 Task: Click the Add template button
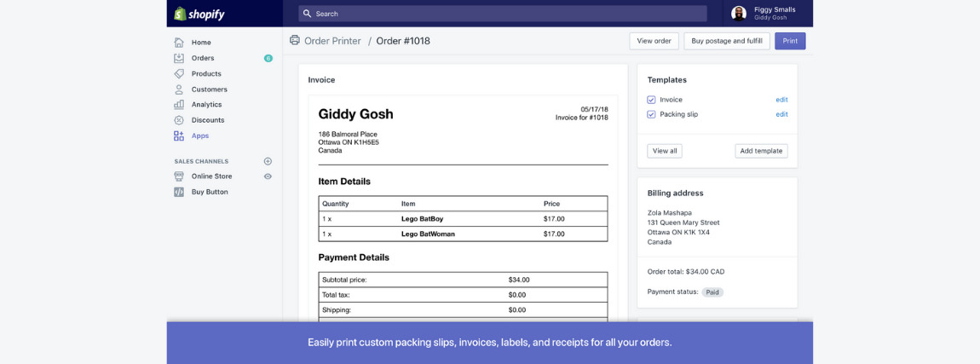(761, 151)
